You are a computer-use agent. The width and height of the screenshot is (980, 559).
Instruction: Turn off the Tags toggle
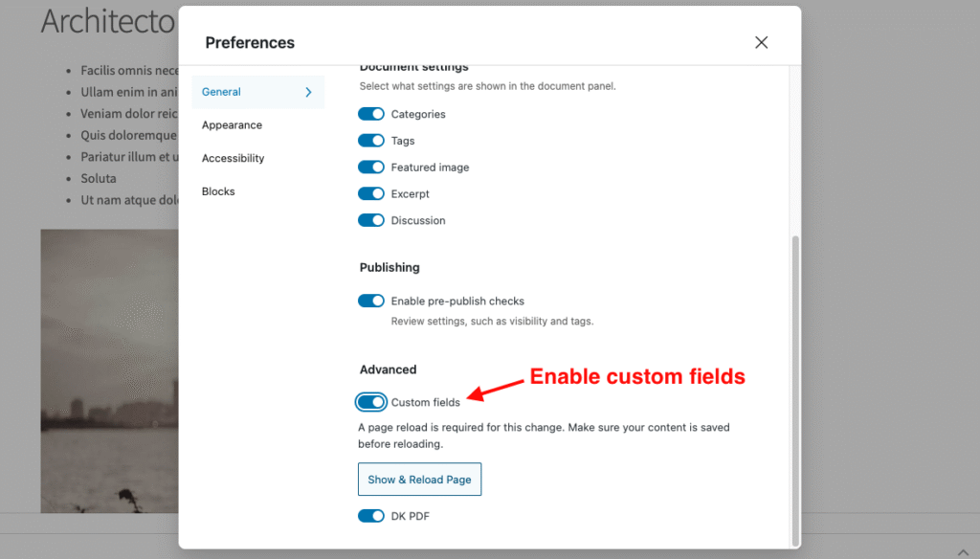coord(371,140)
